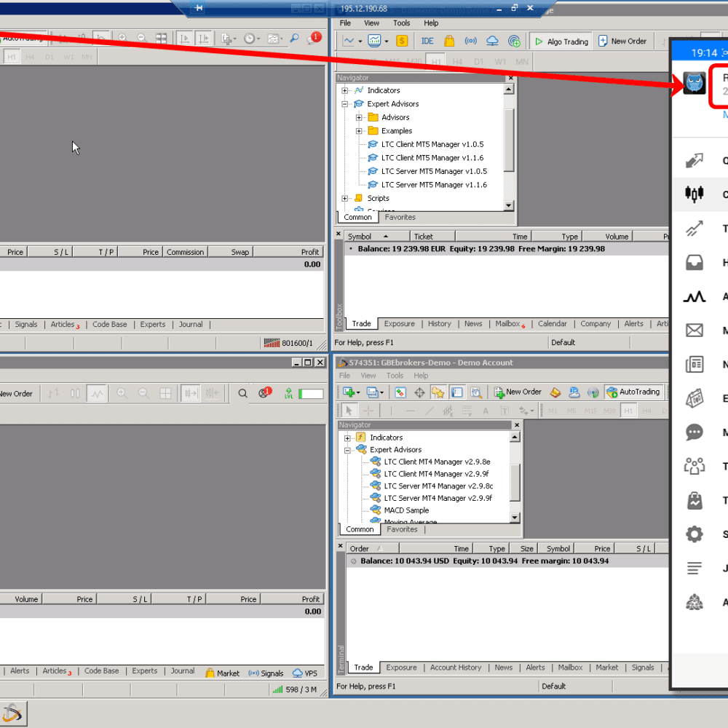Viewport: 728px width, 728px height.
Task: Open the envelope mail icon in mobile sidebar
Action: click(x=694, y=330)
